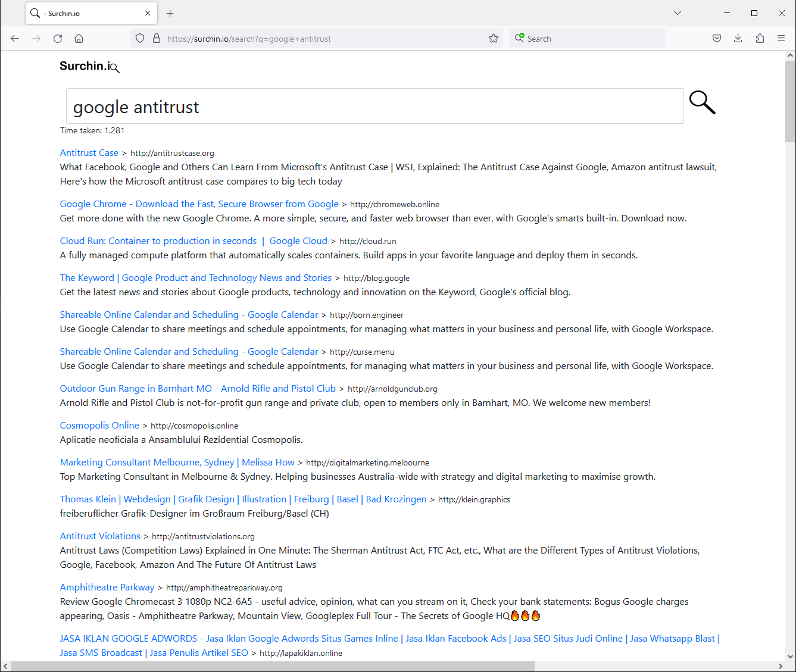Save to Pocket icon
This screenshot has width=796, height=672.
717,39
